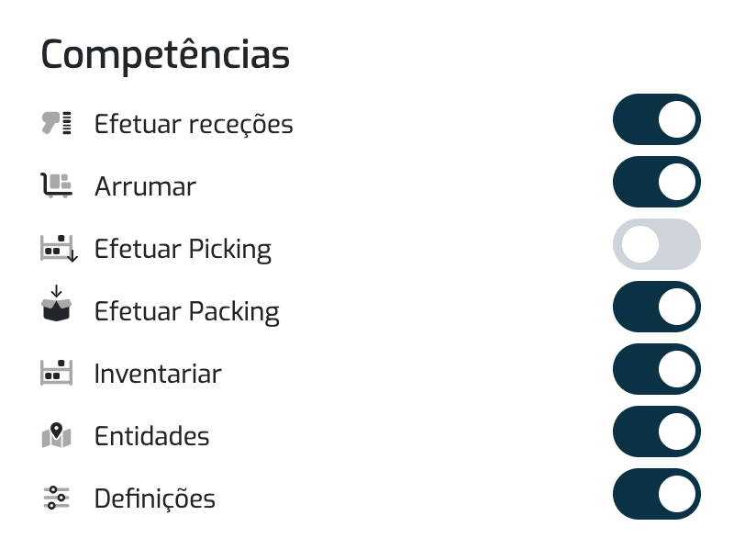This screenshot has height=549, width=756.
Task: Disable the Entidades toggle
Action: pos(657,431)
